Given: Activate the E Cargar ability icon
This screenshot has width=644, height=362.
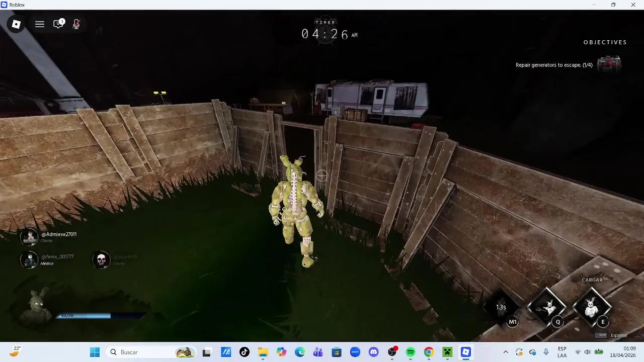Looking at the screenshot, I should click(x=592, y=307).
